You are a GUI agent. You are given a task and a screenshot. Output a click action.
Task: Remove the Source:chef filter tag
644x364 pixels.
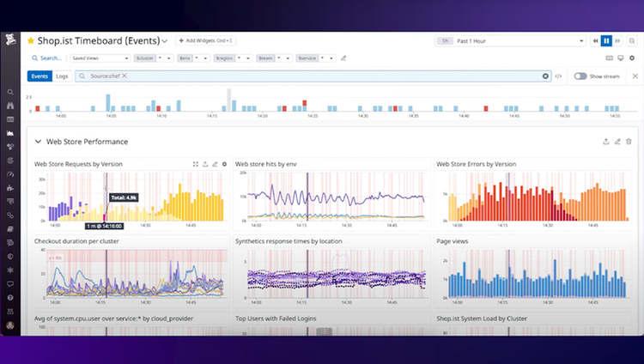click(x=124, y=76)
